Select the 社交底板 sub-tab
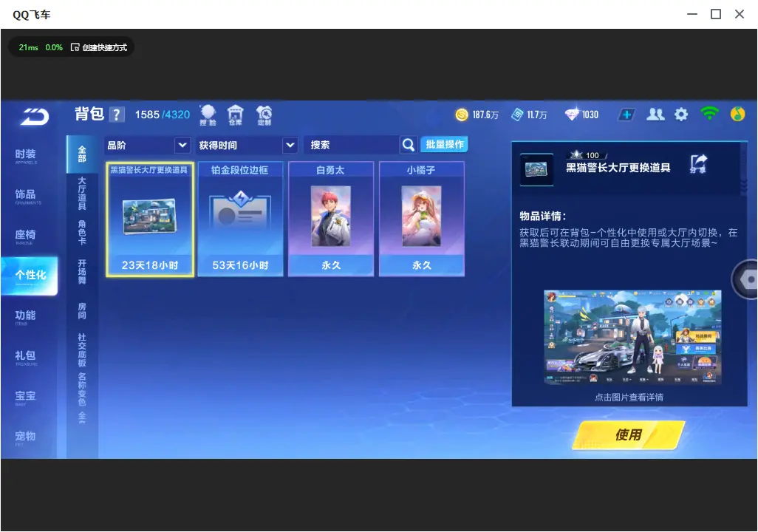The height and width of the screenshot is (532, 758). 82,350
